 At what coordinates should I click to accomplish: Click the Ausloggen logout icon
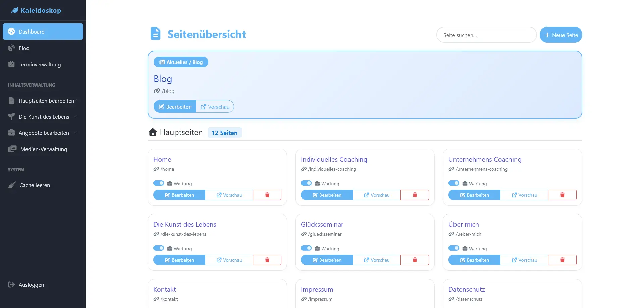pyautogui.click(x=11, y=285)
